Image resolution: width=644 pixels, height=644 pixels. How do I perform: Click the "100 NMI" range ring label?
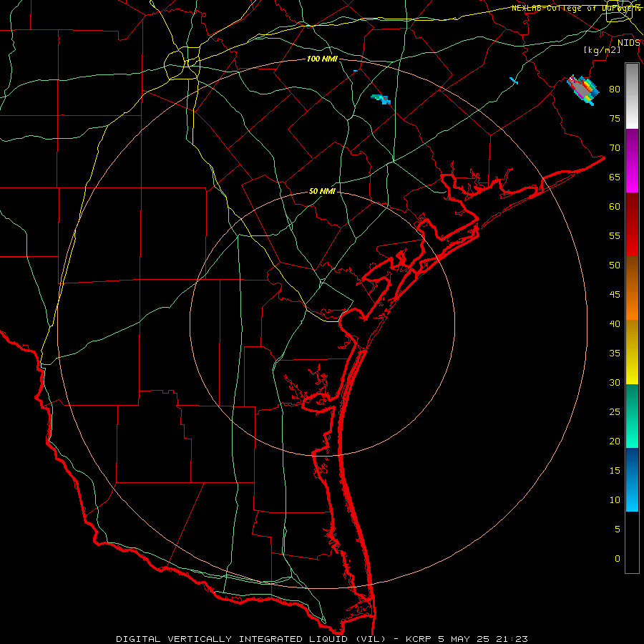322,59
